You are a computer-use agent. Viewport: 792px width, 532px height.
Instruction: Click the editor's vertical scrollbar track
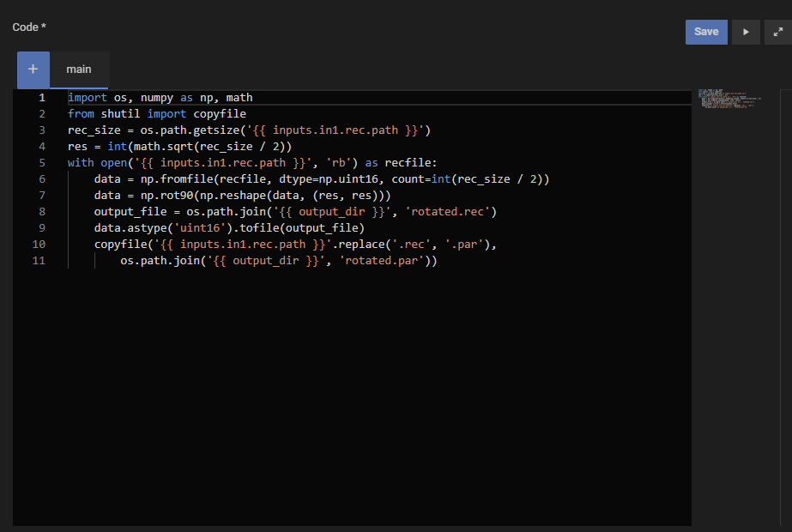(x=785, y=300)
